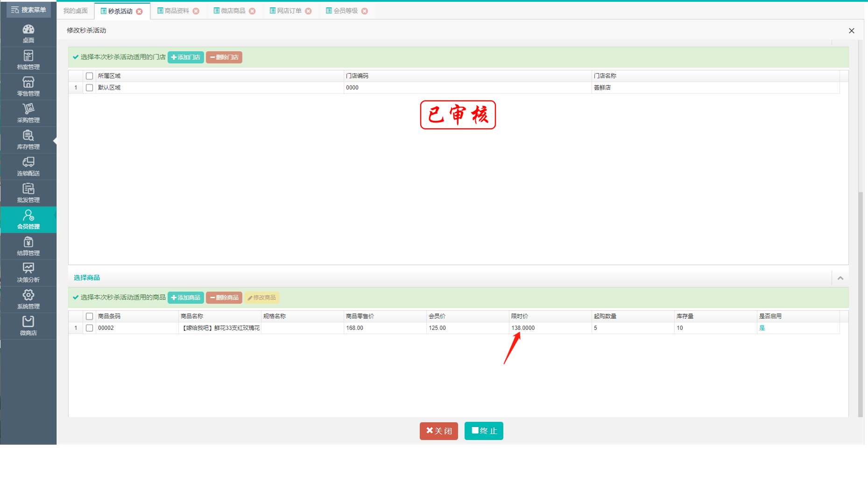Open 结算管理 in the sidebar
Image resolution: width=868 pixels, height=504 pixels.
click(x=28, y=246)
